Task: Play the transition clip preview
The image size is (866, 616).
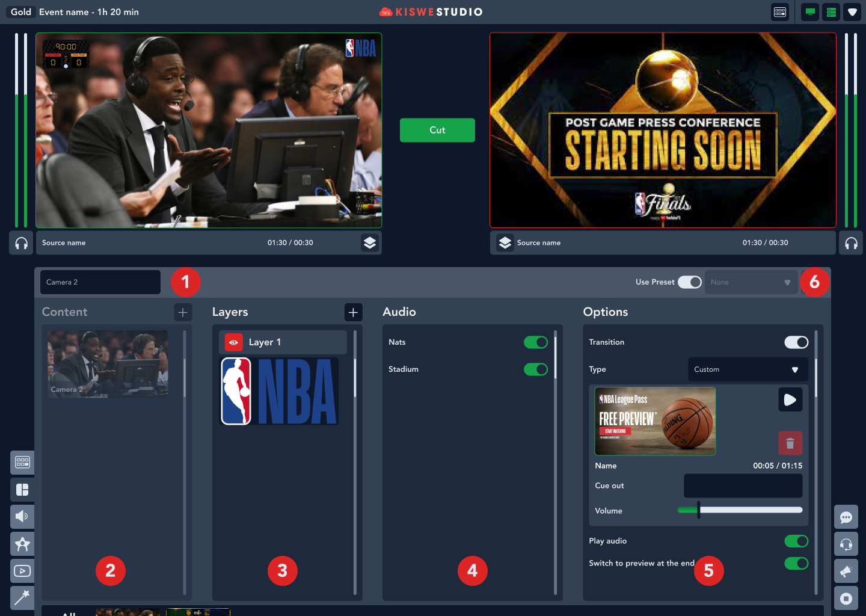Action: [790, 399]
